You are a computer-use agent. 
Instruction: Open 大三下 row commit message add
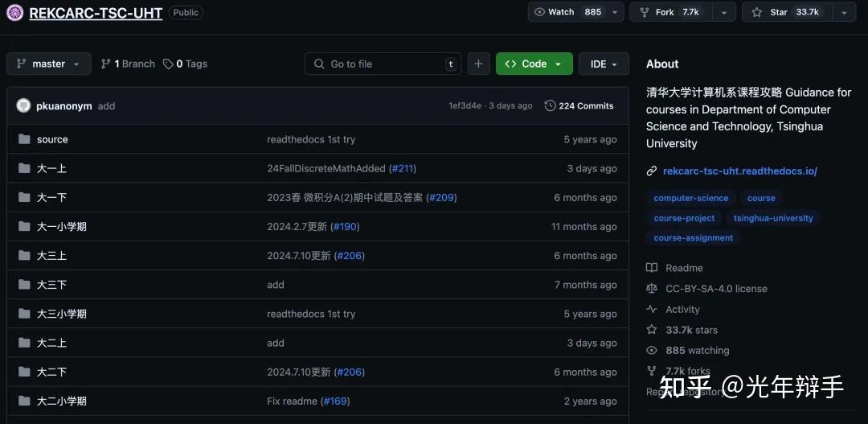tap(276, 285)
